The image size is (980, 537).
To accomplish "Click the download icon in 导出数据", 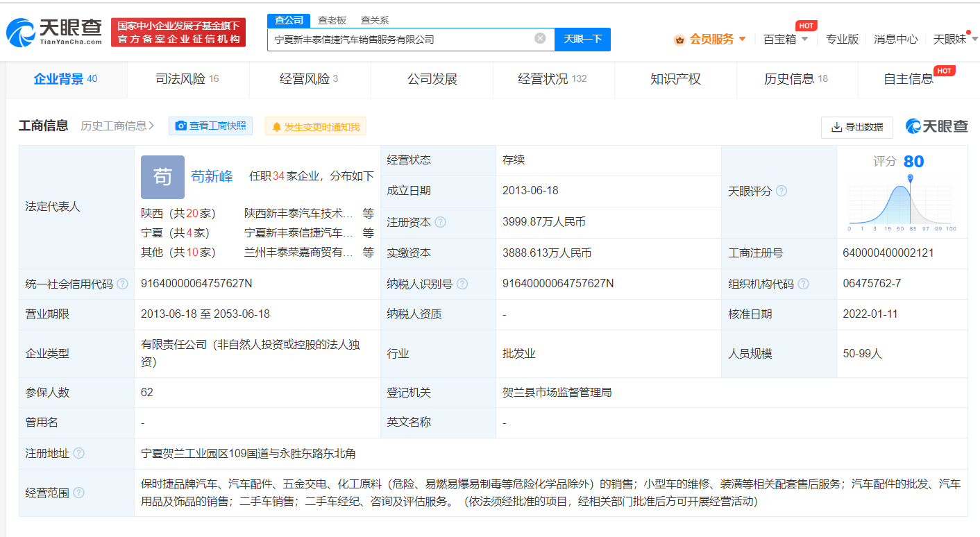I will coord(836,127).
